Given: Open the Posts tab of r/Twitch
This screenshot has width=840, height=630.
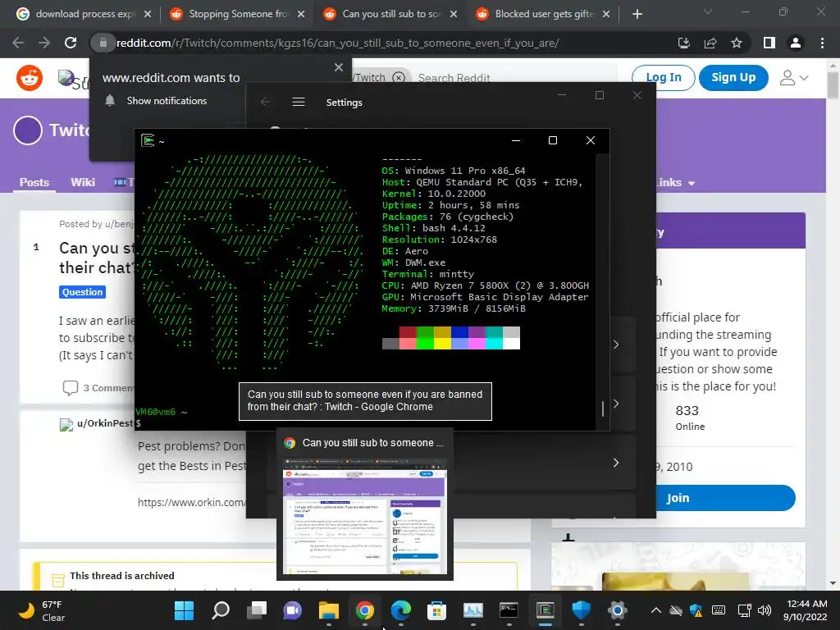Looking at the screenshot, I should [x=34, y=182].
